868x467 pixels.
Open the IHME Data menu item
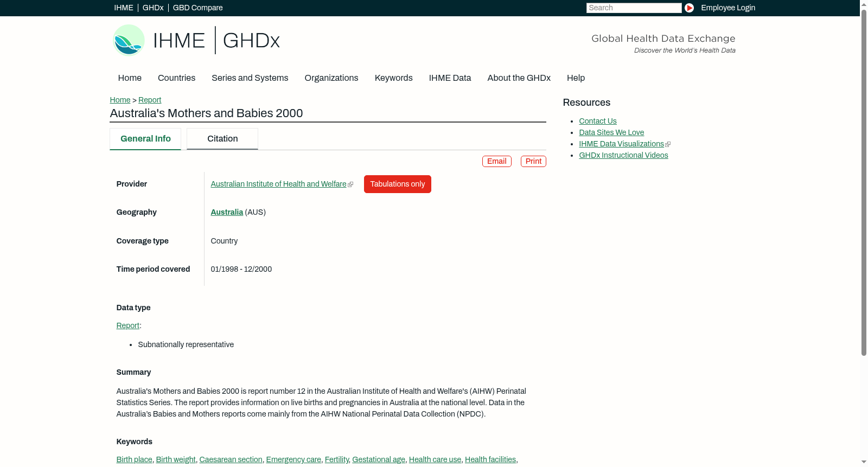click(450, 78)
